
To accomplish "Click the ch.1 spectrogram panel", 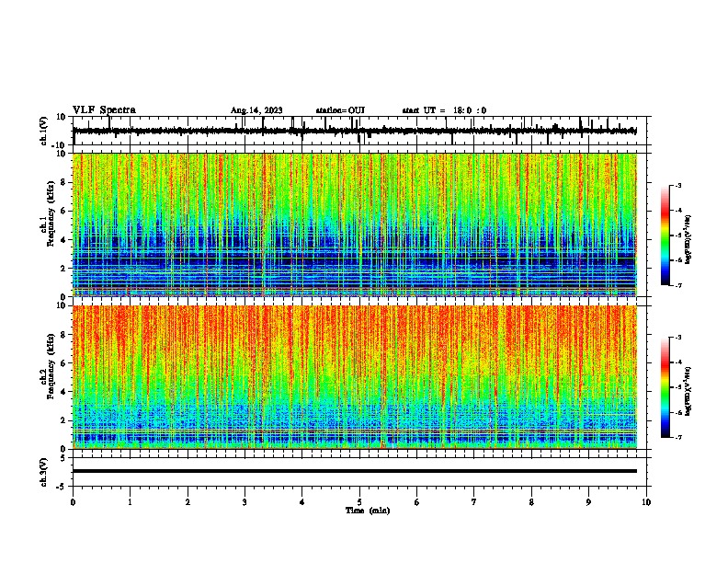I will (355, 224).
